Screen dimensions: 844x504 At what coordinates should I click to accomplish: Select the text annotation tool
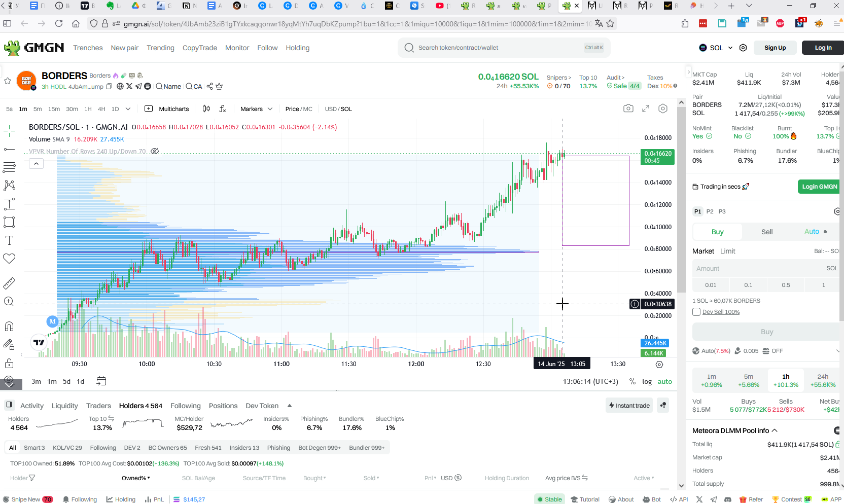(9, 240)
